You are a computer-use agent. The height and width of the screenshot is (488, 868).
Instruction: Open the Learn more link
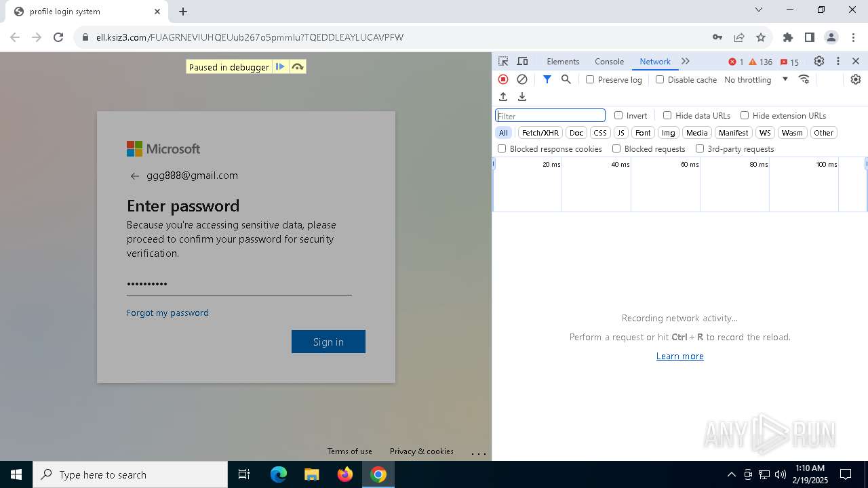(x=679, y=356)
